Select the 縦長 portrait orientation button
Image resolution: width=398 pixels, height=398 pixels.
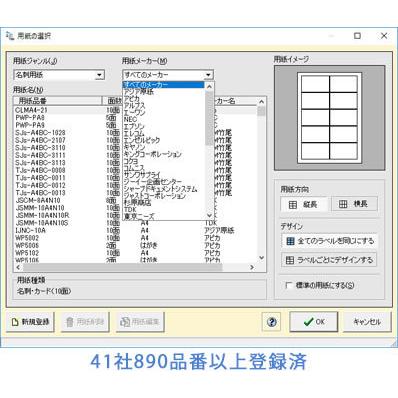coord(304,204)
